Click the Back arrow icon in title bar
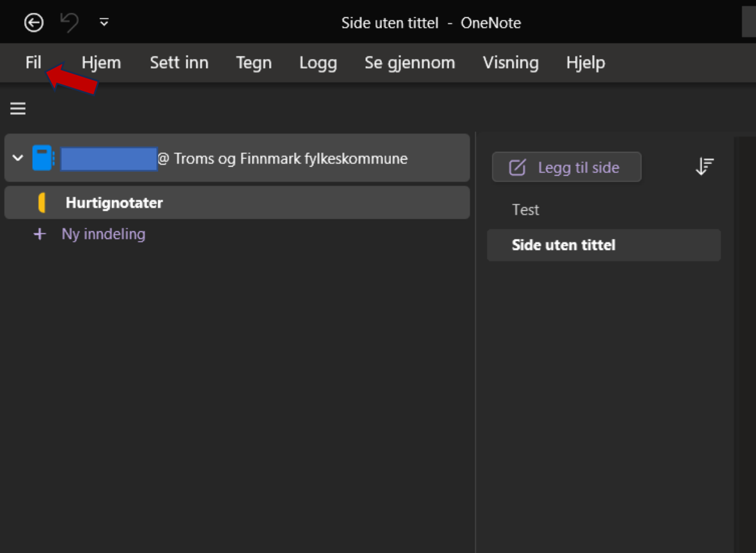 coord(34,22)
